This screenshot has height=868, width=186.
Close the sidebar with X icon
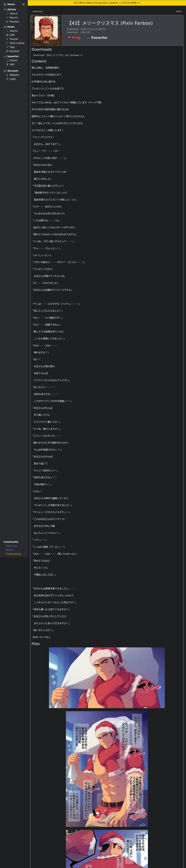click(x=23, y=4)
